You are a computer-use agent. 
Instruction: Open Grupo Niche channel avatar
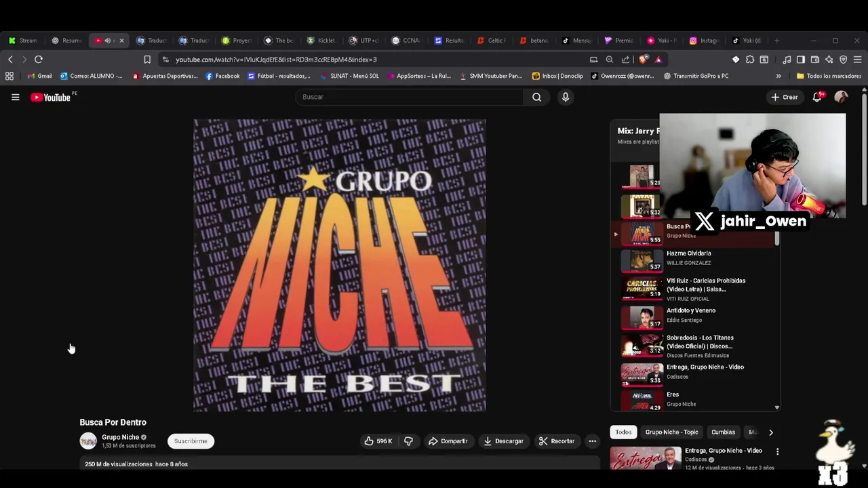[88, 441]
